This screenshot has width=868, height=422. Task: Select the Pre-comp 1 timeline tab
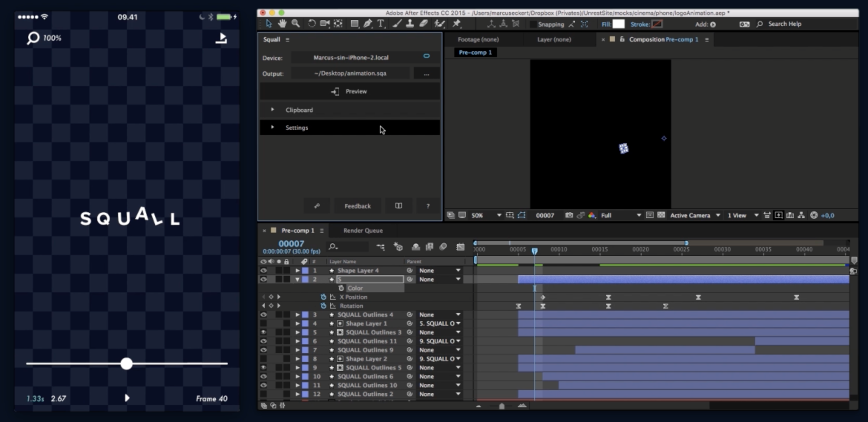pos(297,230)
